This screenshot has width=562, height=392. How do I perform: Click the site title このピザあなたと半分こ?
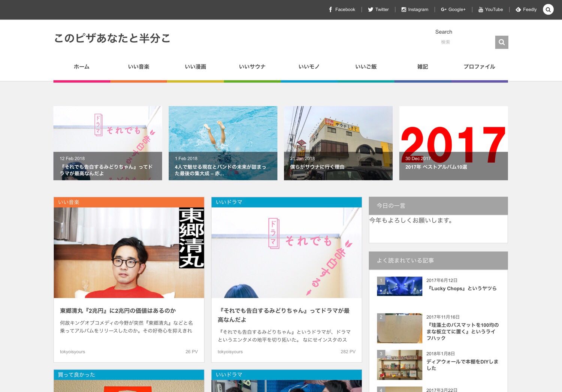coord(112,38)
